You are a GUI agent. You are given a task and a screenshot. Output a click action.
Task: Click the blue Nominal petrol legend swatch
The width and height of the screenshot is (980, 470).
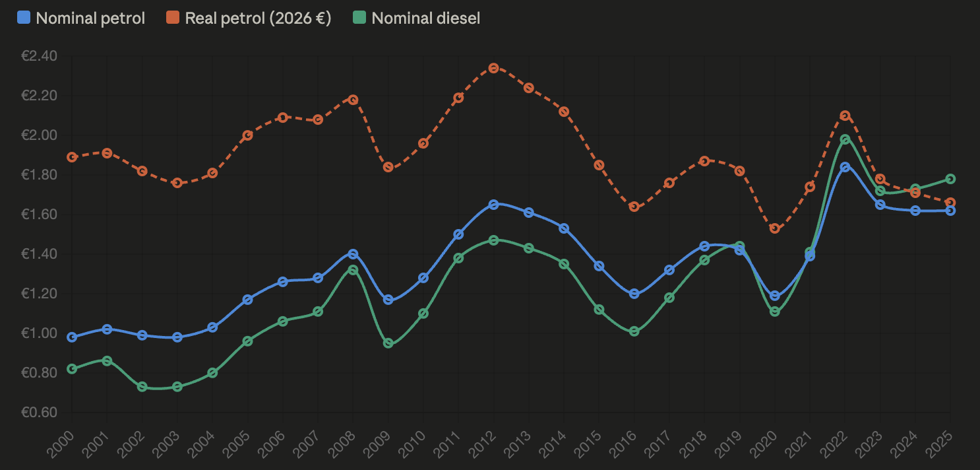(x=24, y=18)
